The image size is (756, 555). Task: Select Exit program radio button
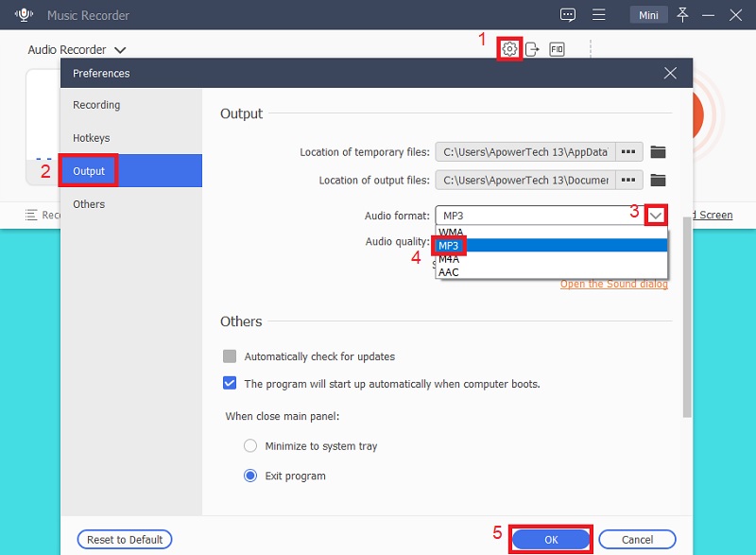250,476
